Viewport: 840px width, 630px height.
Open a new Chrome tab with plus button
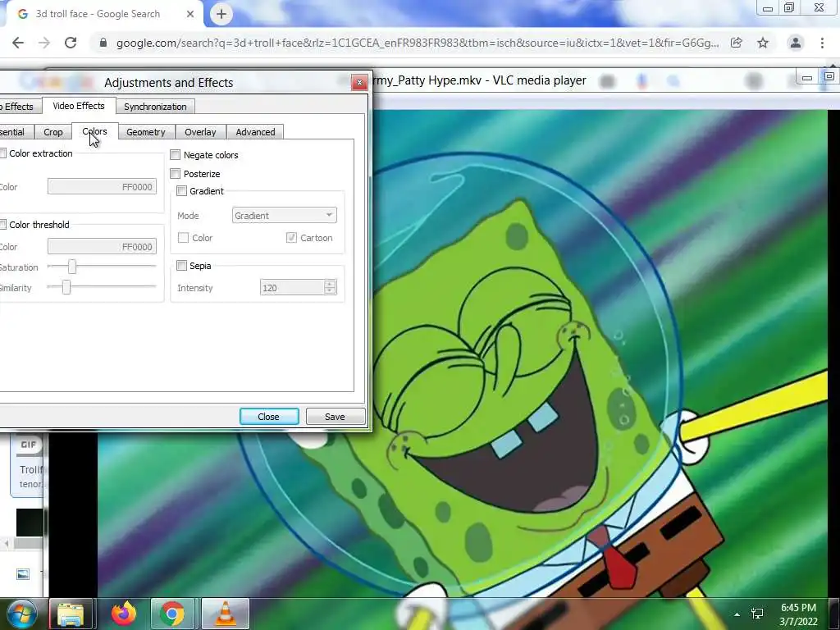coord(221,14)
